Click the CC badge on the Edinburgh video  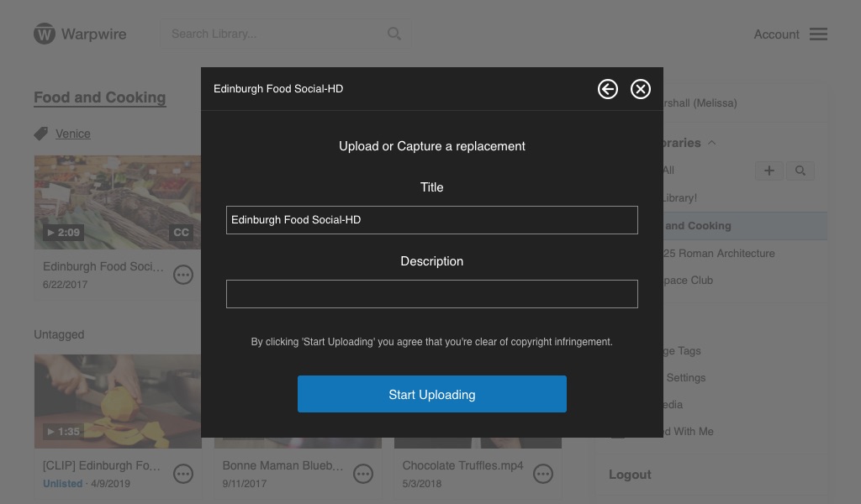[x=182, y=233]
